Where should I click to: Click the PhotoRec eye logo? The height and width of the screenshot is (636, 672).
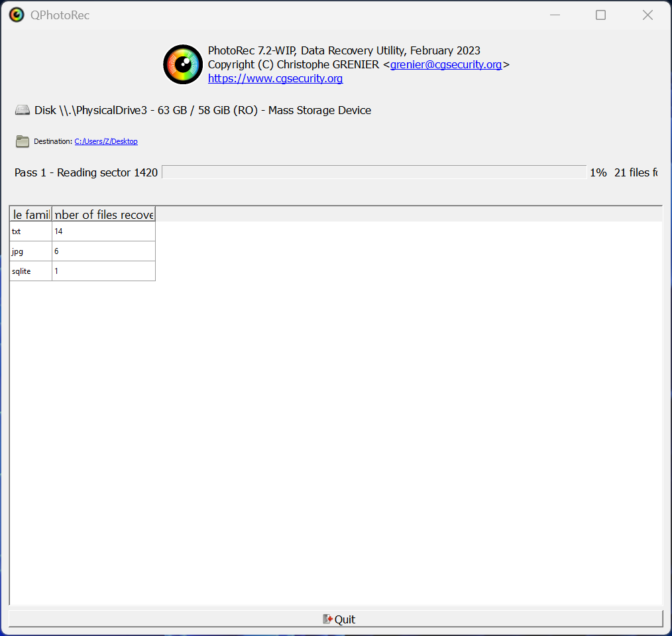coord(183,64)
